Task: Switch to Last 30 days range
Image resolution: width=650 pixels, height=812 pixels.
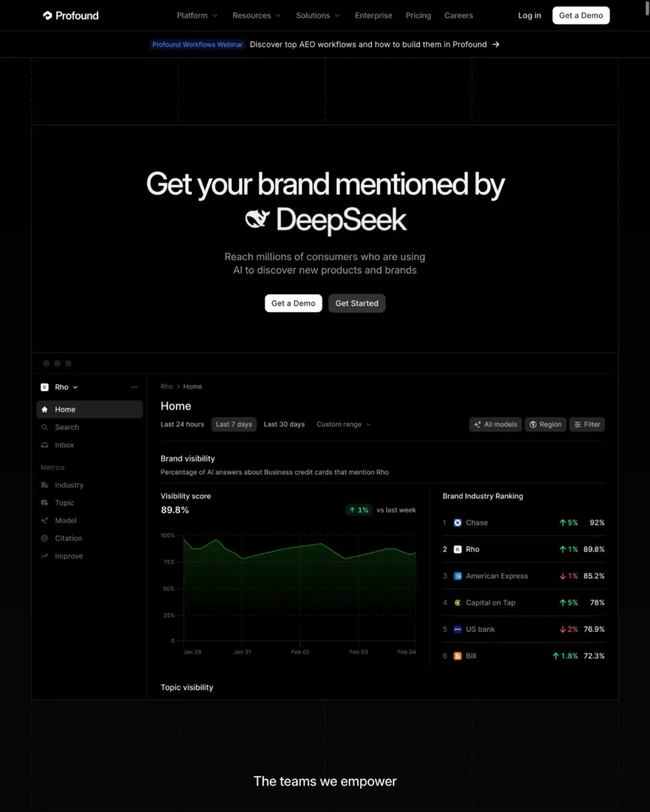Action: click(x=284, y=424)
